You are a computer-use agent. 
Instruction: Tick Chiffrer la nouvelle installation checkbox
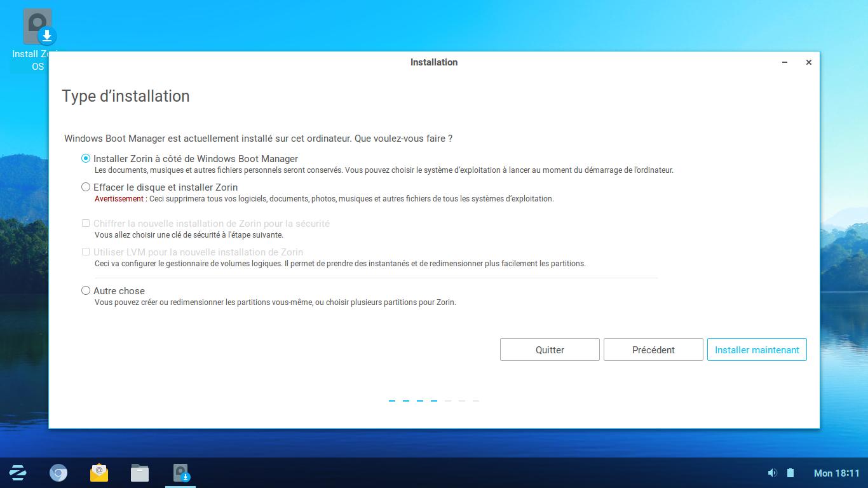(86, 224)
